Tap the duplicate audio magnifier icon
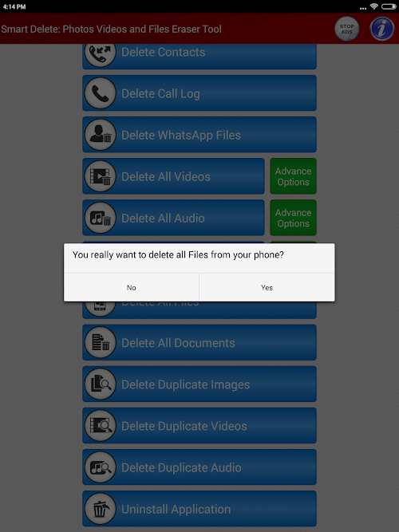 coord(101,467)
